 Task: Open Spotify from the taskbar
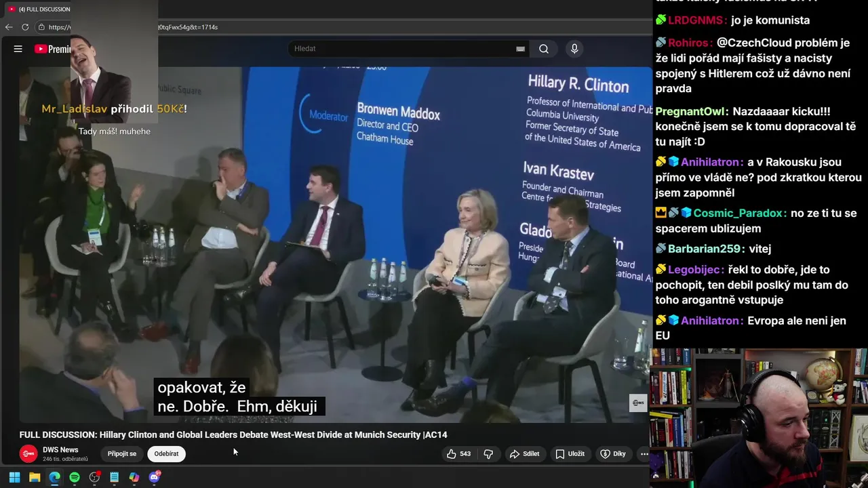click(75, 477)
